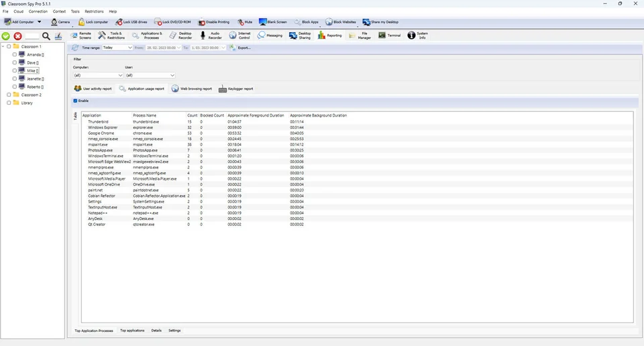The width and height of the screenshot is (644, 346).
Task: Uncheck the Enable checkbox
Action: coord(75,101)
